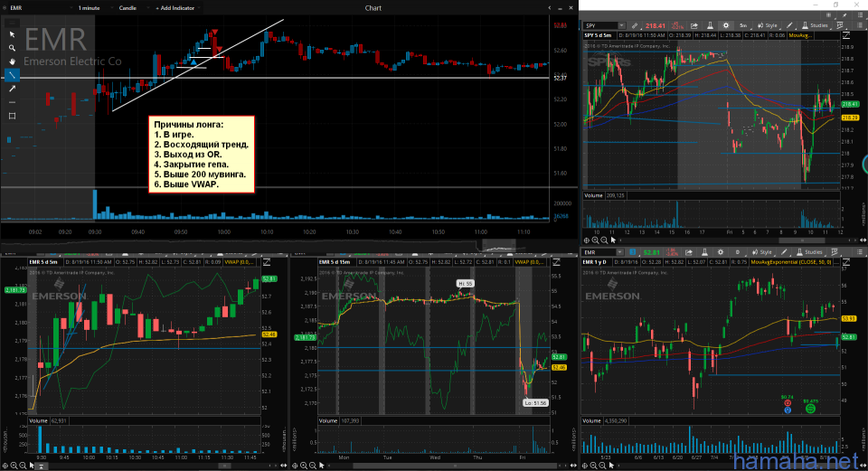
Task: Click crosshair icon below EMR 5m chart
Action: tap(5, 466)
